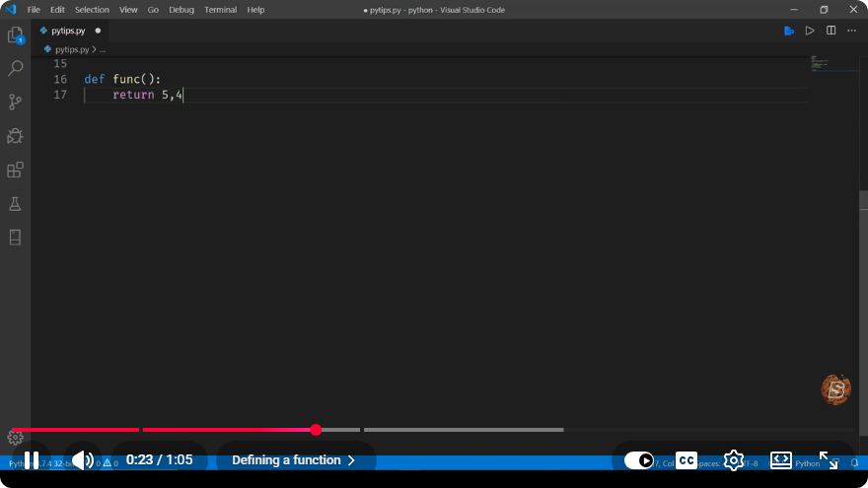Click the def keyword on line 16
This screenshot has width=868, height=488.
pyautogui.click(x=95, y=79)
